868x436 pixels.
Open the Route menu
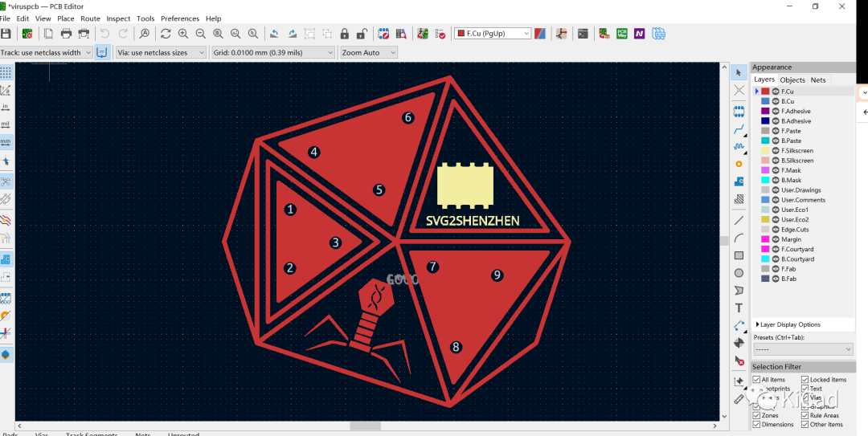tap(90, 18)
